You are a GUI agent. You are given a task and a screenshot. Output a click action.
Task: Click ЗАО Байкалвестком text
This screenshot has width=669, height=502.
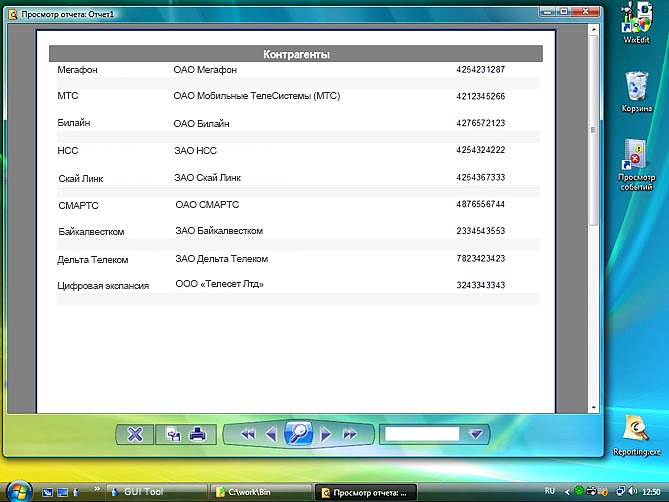pos(219,231)
